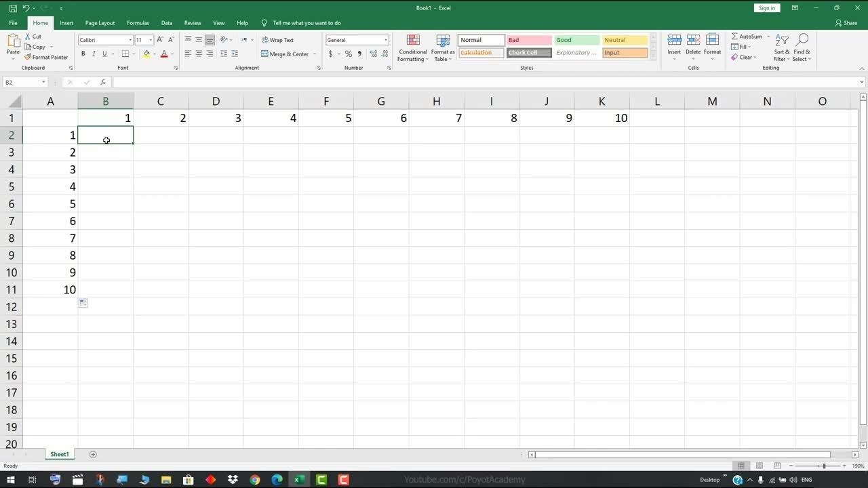Open the font name Calibri dropdown
868x488 pixels.
tap(130, 40)
